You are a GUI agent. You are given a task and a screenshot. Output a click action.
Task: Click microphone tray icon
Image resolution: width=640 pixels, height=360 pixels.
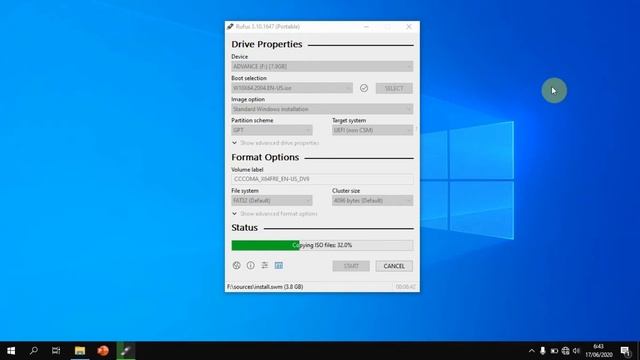coord(542,351)
